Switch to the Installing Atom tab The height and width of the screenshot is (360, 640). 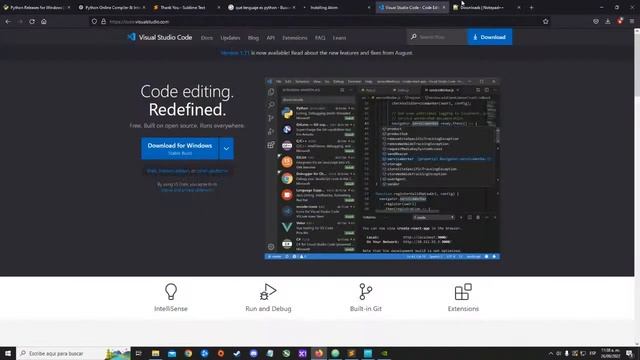tap(336, 7)
